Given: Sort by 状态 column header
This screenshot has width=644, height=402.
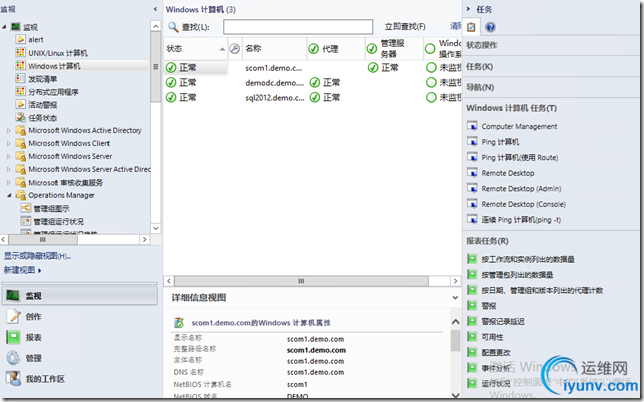Looking at the screenshot, I should (196, 49).
